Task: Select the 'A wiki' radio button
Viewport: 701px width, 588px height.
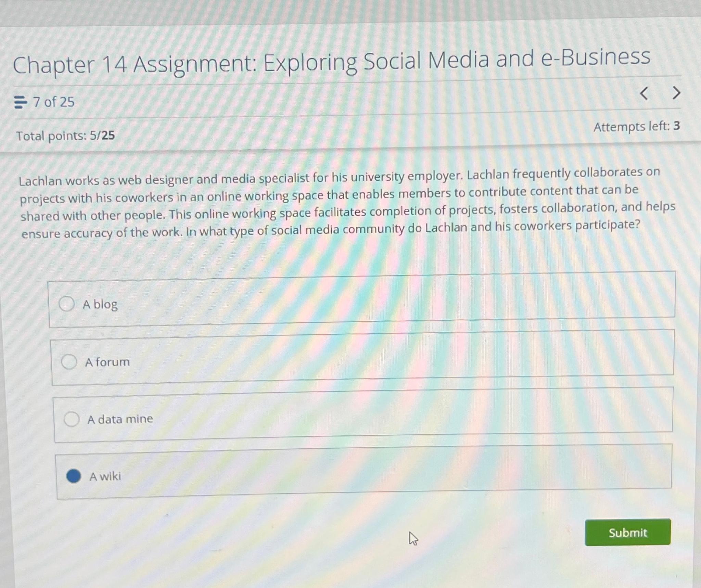Action: click(x=74, y=476)
